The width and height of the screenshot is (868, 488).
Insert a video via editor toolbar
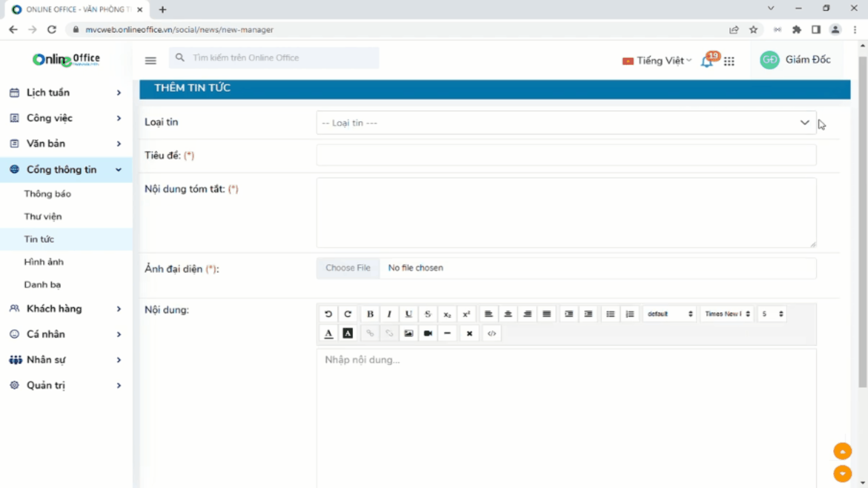coord(428,333)
